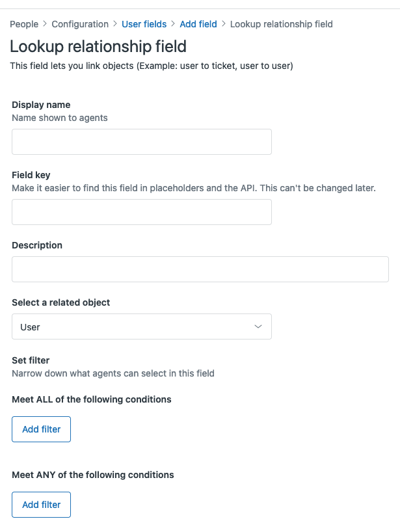Open the Add field breadcrumb link
Image resolution: width=400 pixels, height=532 pixels.
198,24
